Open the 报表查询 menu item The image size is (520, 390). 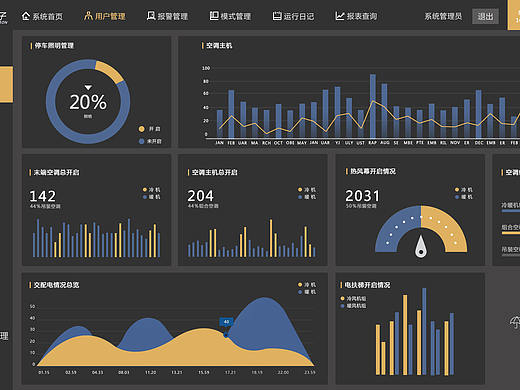356,16
